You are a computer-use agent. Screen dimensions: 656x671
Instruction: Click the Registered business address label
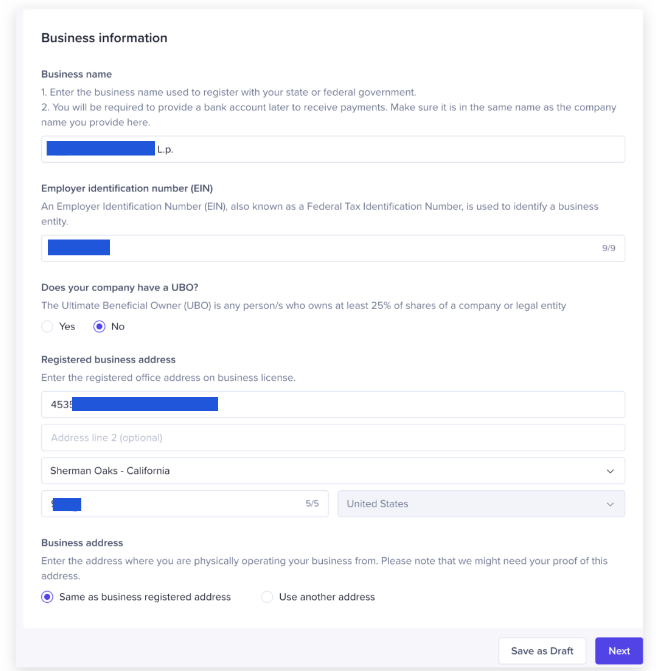(108, 359)
